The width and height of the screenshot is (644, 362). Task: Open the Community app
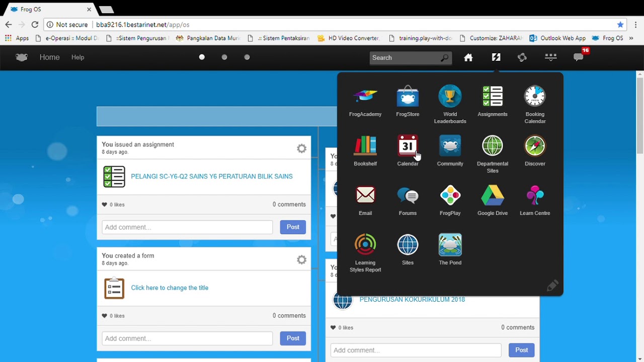click(x=450, y=151)
